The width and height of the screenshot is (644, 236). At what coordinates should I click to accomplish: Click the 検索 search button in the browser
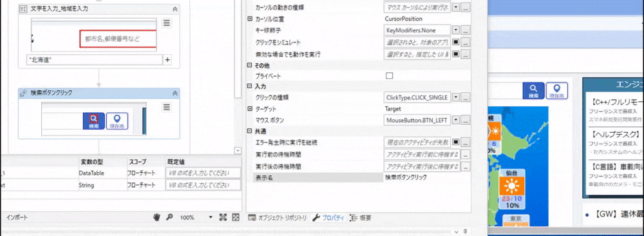pos(533,91)
